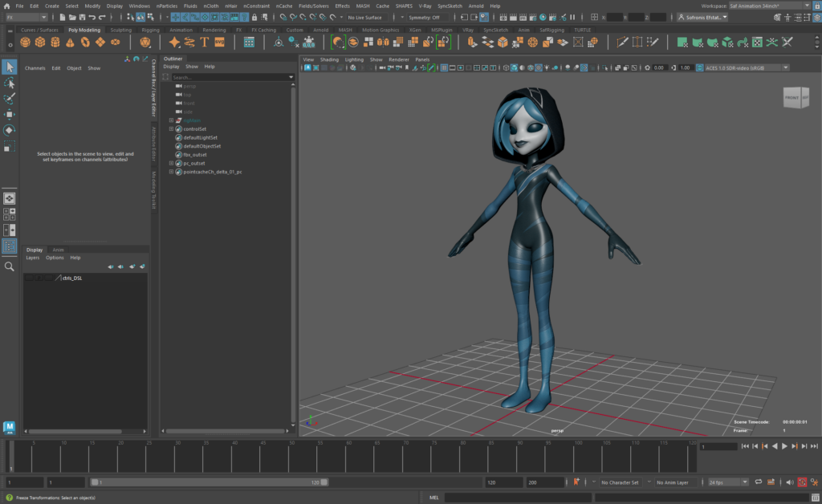This screenshot has height=504, width=822.
Task: Open the Workspace dropdown
Action: (x=770, y=6)
